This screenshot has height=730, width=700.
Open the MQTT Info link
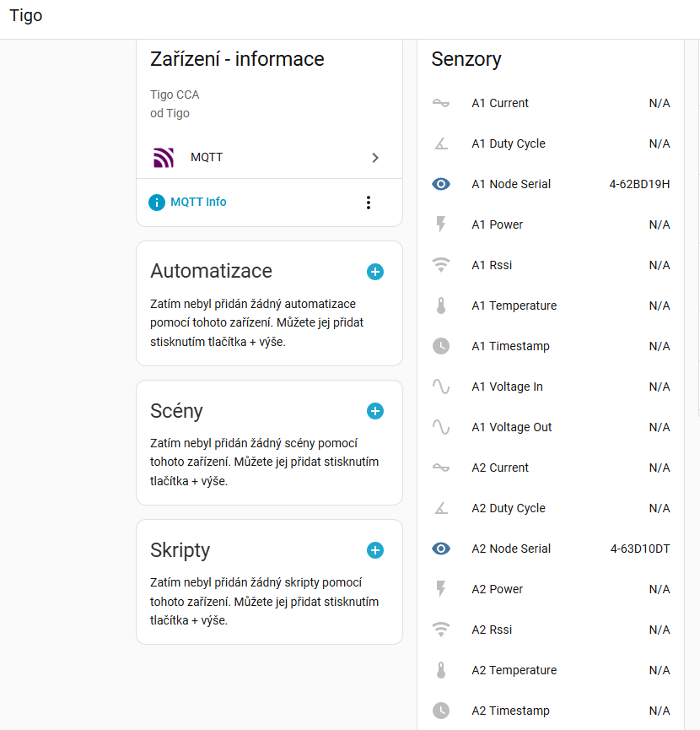pyautogui.click(x=198, y=203)
